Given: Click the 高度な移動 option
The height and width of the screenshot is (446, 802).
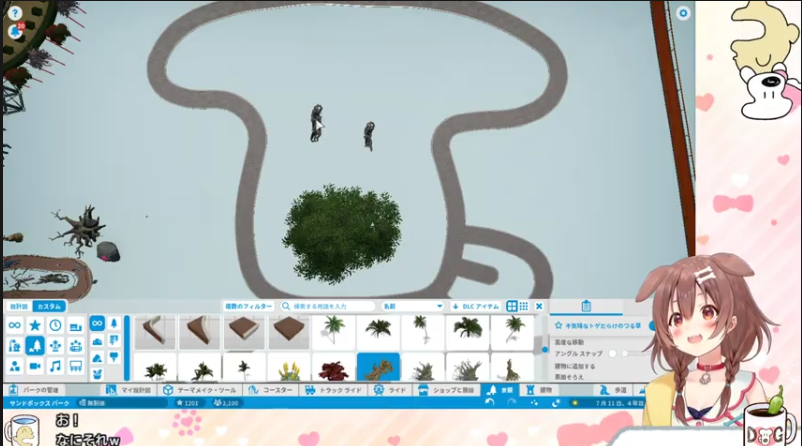Looking at the screenshot, I should [x=569, y=342].
